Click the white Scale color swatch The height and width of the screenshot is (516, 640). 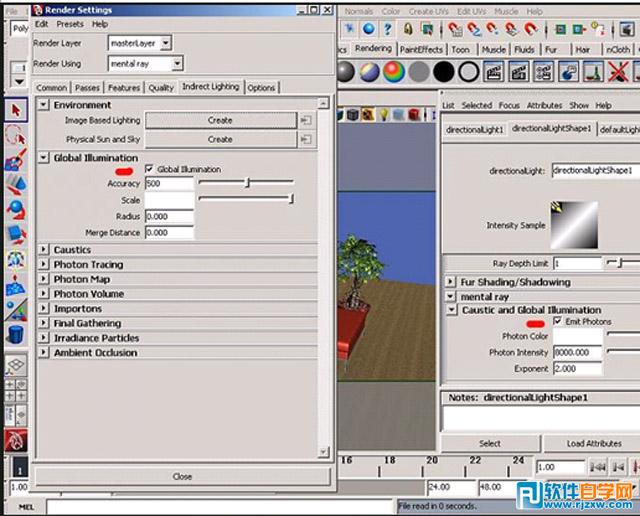(x=169, y=200)
